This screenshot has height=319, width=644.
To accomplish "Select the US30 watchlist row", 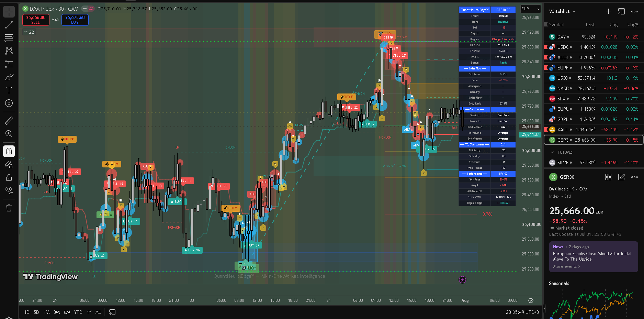I will [x=594, y=78].
